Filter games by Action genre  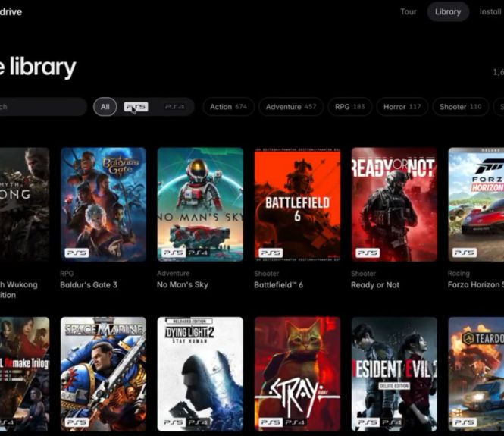[228, 107]
